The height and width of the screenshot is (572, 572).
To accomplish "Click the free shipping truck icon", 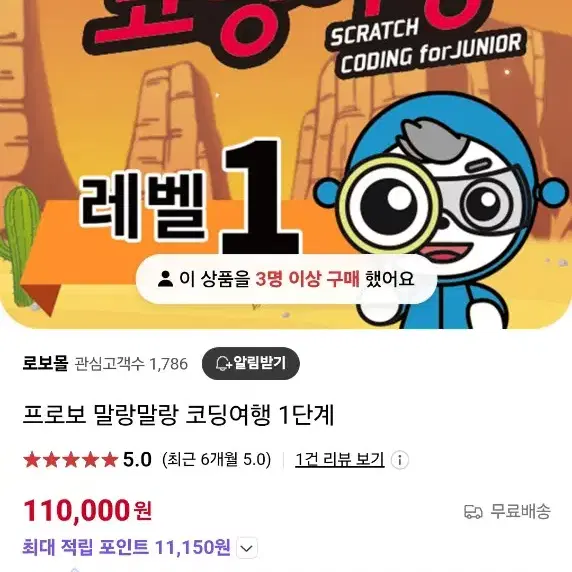I will click(x=473, y=511).
